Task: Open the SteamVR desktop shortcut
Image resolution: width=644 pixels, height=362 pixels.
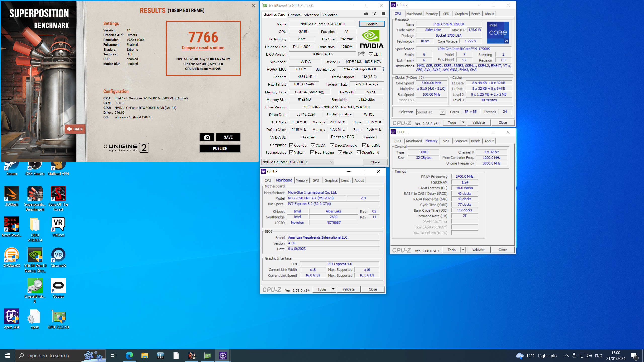Action: point(58,258)
